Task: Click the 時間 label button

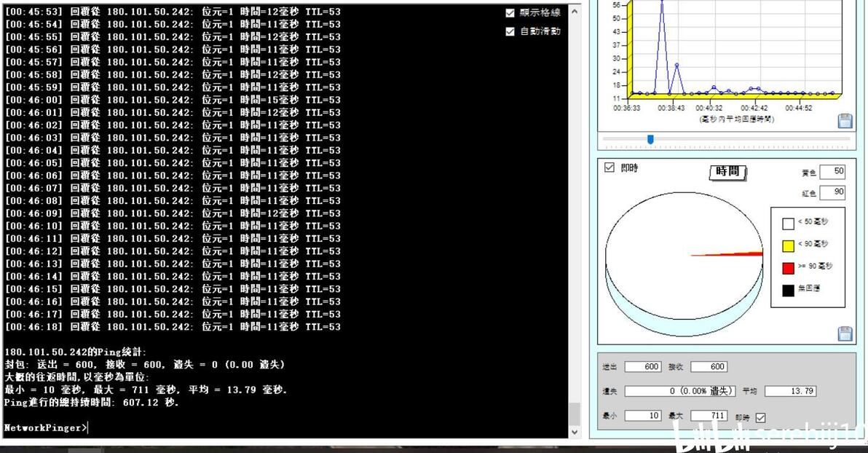Action: coord(727,172)
